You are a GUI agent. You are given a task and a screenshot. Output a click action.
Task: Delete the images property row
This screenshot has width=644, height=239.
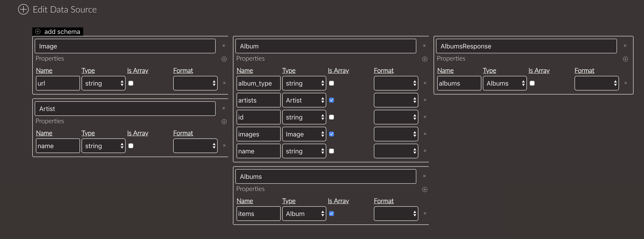coord(425,134)
